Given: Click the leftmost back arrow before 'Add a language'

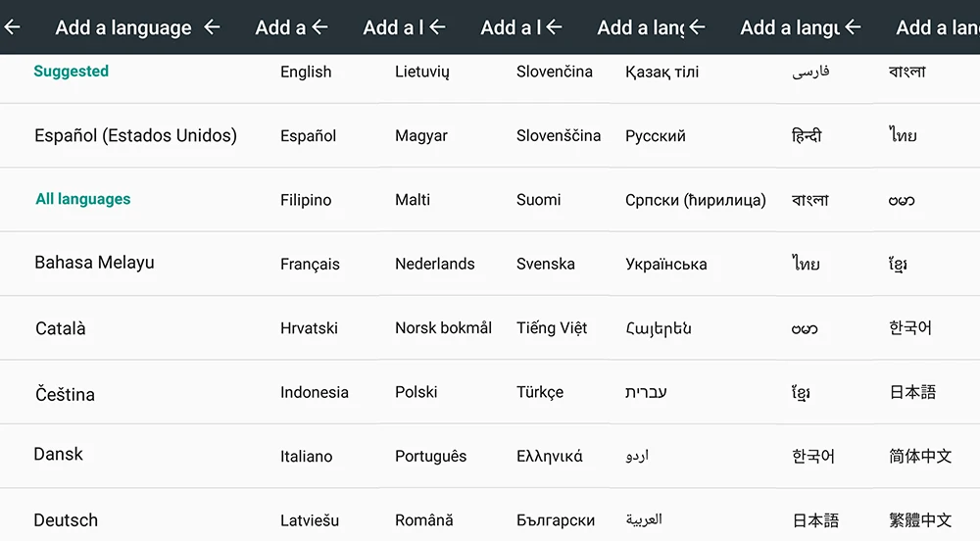Looking at the screenshot, I should click(x=13, y=26).
